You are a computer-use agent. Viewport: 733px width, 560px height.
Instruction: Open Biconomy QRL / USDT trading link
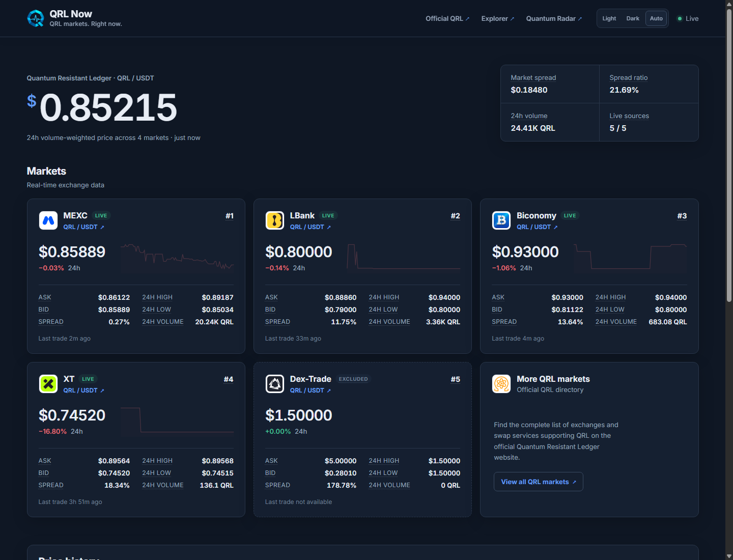click(x=537, y=227)
